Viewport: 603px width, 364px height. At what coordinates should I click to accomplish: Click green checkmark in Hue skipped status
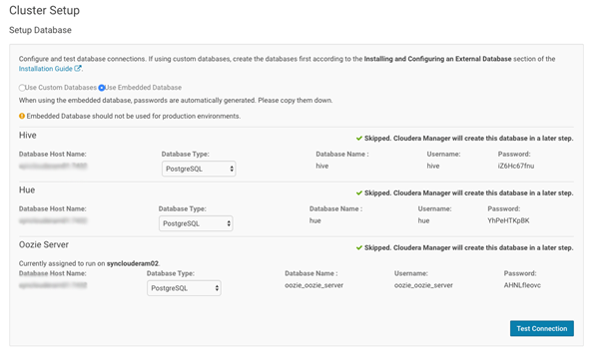tap(359, 193)
